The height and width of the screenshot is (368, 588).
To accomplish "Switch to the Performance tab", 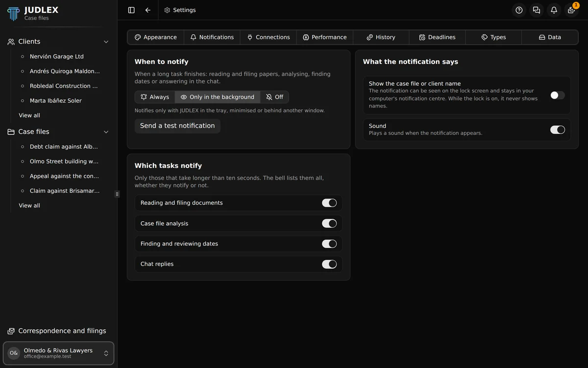I will [325, 37].
